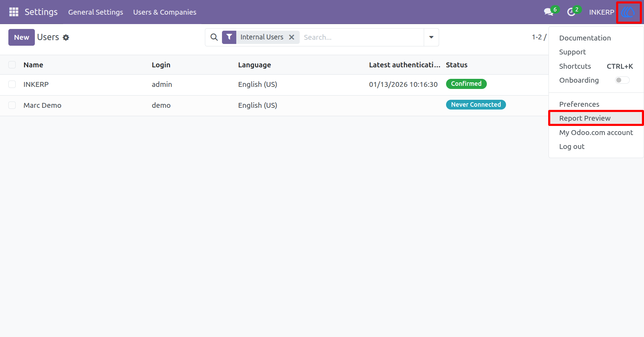Click the Settings app title

coord(41,12)
